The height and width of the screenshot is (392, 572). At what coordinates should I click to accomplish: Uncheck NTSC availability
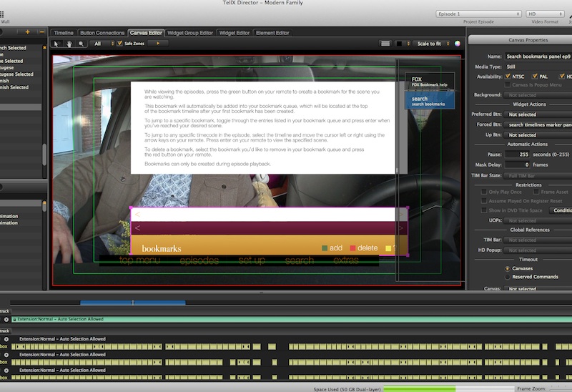508,76
